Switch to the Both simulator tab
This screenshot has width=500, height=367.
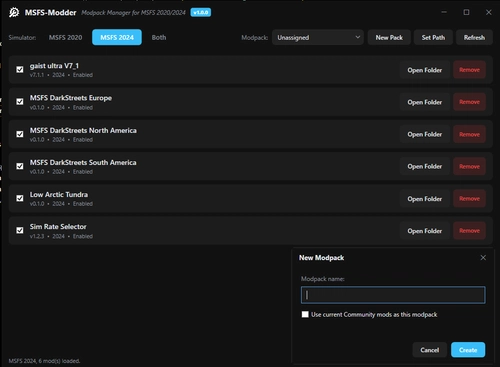159,37
